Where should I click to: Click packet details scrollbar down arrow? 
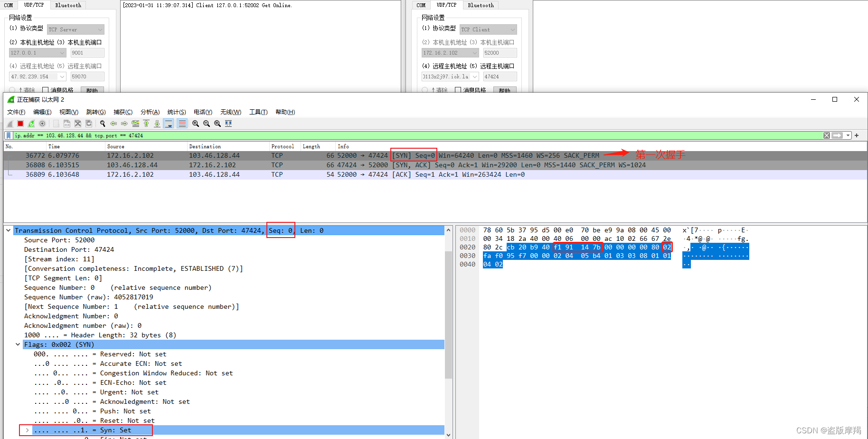(x=448, y=434)
